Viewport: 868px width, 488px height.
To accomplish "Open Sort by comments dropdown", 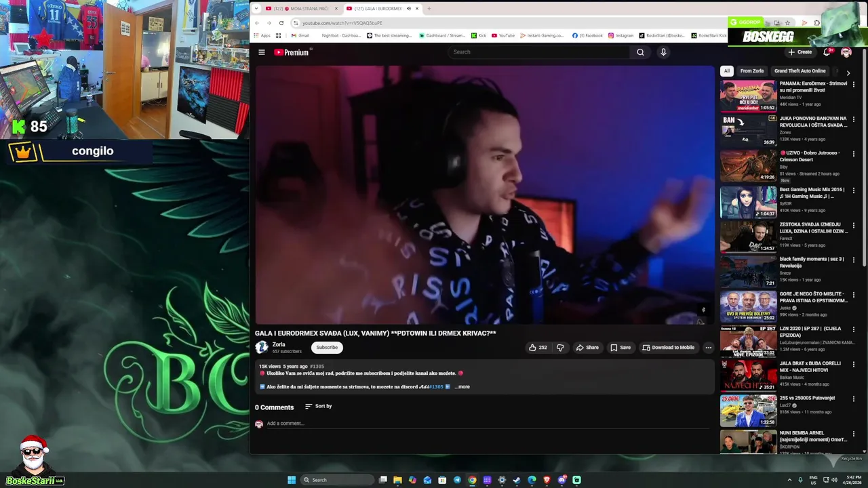I will pos(318,406).
